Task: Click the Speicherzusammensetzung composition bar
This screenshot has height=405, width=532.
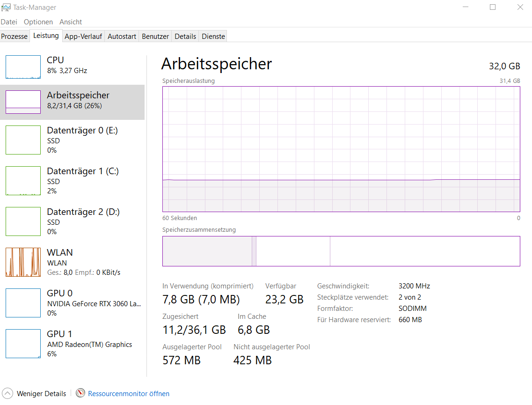Action: coord(341,251)
